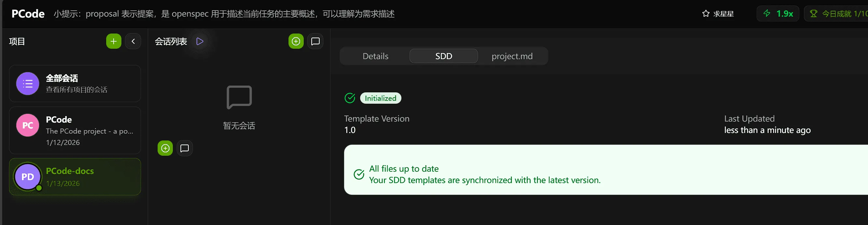Click the play icon beside 会话列表
Viewport: 868px width, 225px height.
tap(200, 41)
